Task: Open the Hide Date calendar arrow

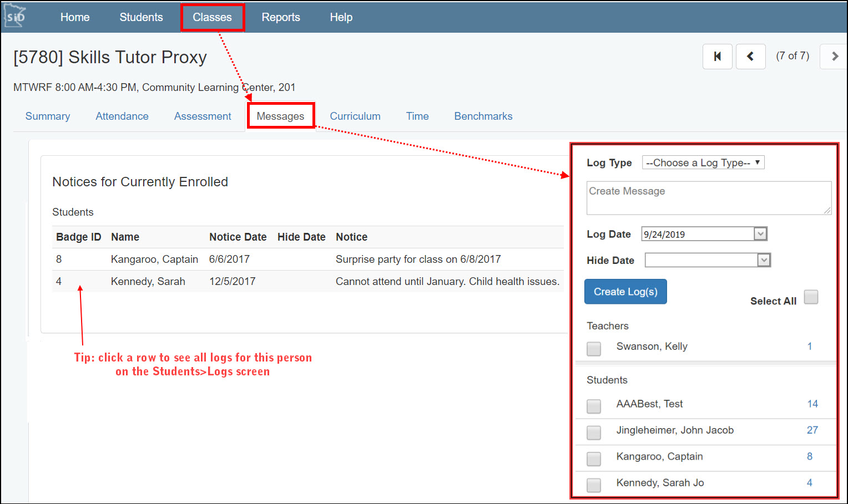Action: [764, 260]
